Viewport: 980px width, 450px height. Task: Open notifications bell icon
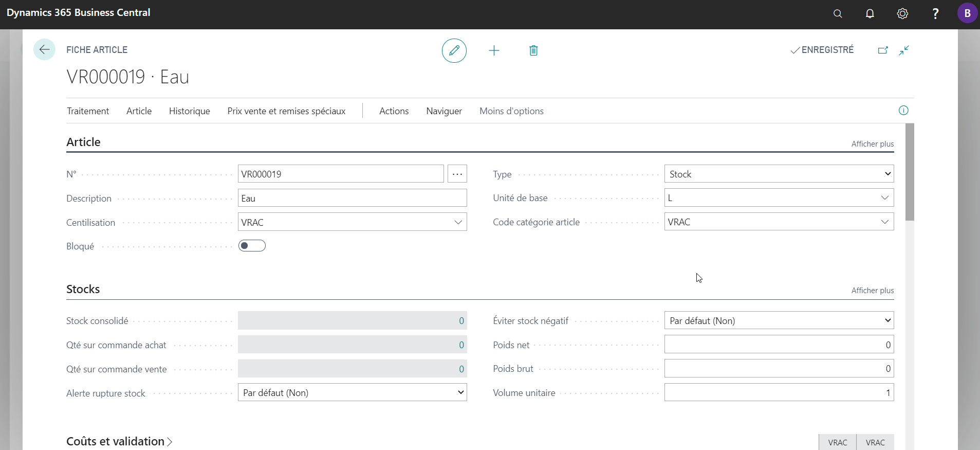(870, 14)
